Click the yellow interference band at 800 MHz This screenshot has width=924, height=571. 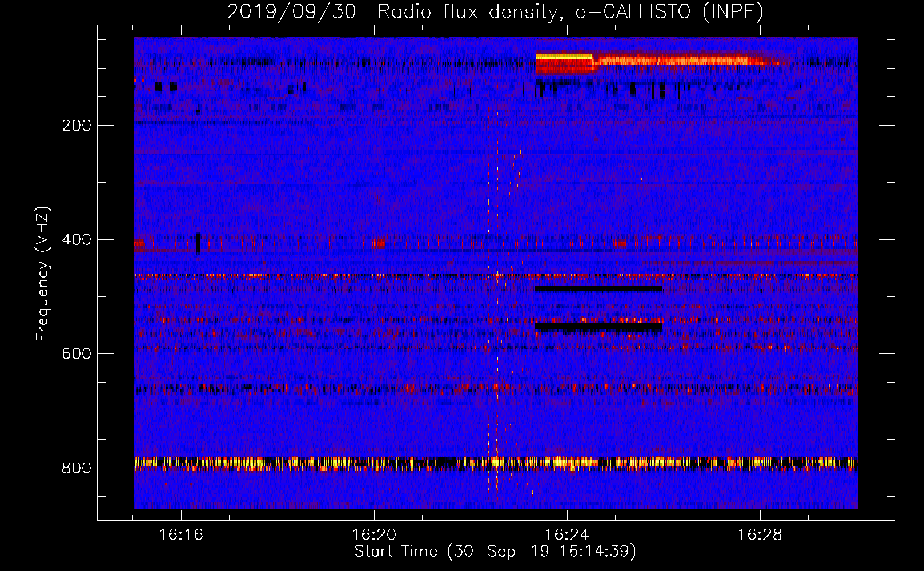496,463
